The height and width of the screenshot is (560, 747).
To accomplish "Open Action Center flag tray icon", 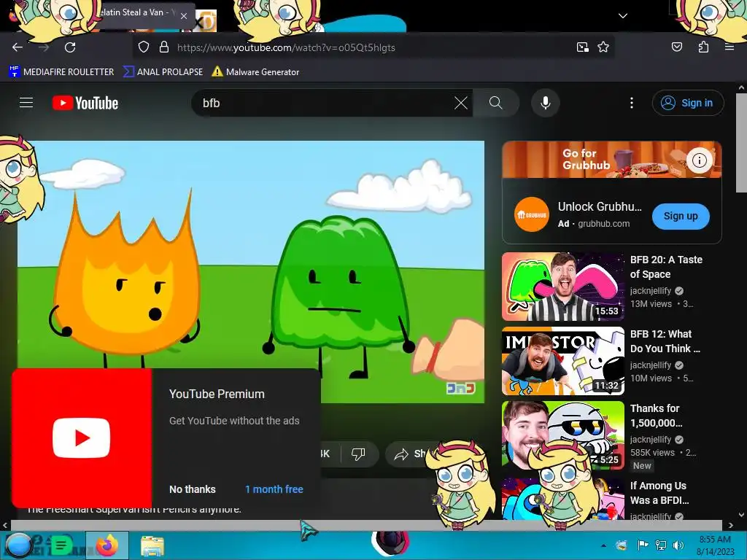I will [x=643, y=545].
